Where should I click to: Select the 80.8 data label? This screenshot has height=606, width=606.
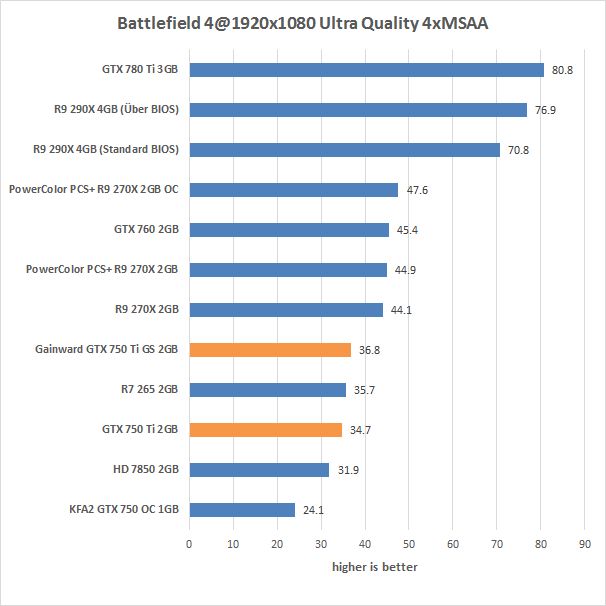pos(563,71)
